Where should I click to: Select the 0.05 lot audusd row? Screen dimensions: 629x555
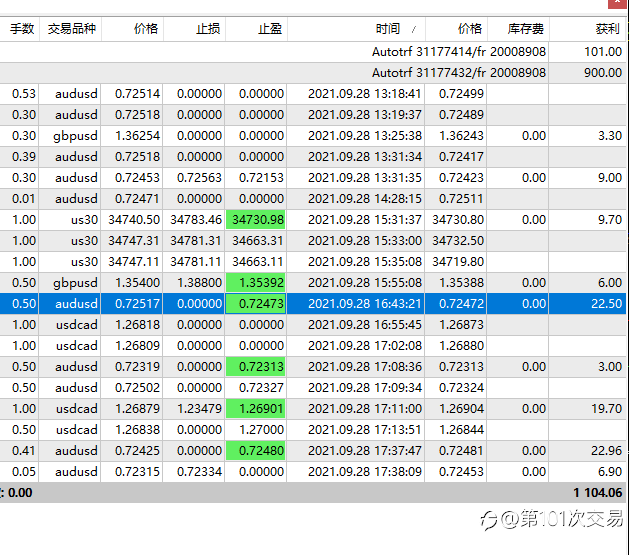tap(313, 472)
